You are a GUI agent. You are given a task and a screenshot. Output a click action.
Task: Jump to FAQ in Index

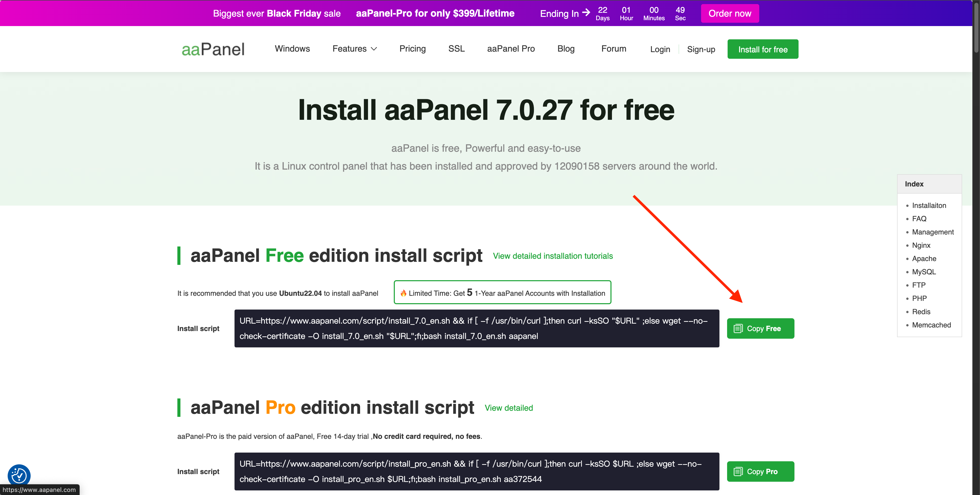coord(919,219)
